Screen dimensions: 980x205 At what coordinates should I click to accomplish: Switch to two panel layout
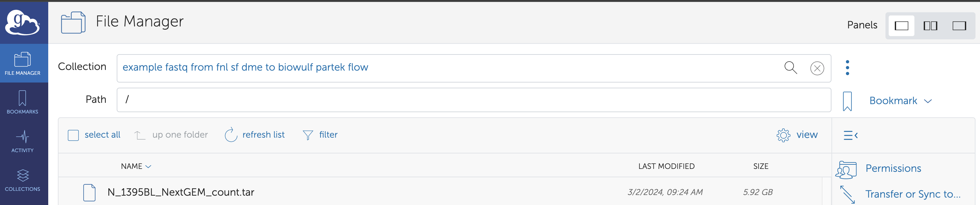coord(930,25)
